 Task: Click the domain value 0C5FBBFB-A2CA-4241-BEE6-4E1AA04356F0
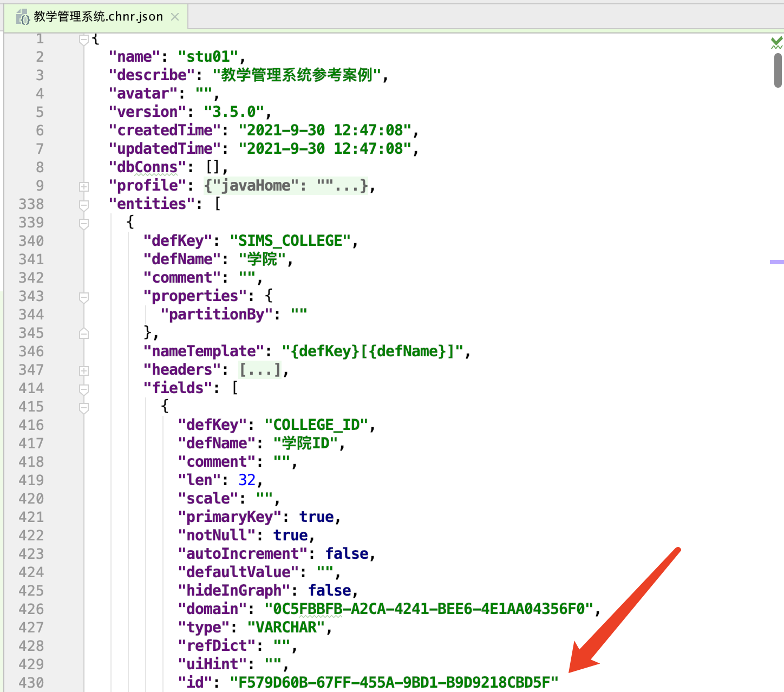(x=429, y=609)
